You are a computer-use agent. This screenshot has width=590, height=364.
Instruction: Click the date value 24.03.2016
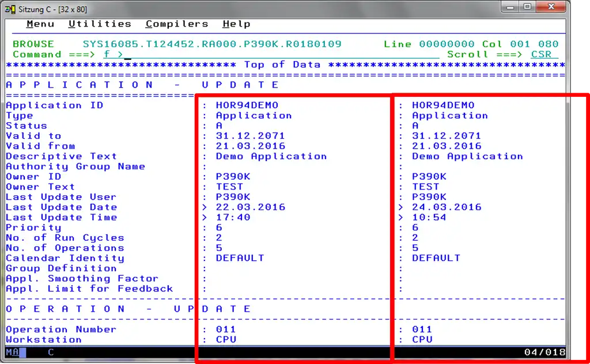pyautogui.click(x=447, y=207)
